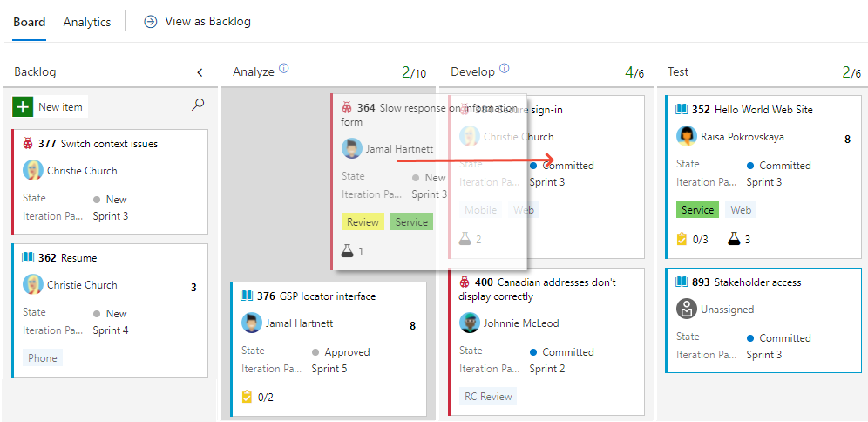
Task: Click the Unassigned person icon on 893
Action: pos(687,309)
